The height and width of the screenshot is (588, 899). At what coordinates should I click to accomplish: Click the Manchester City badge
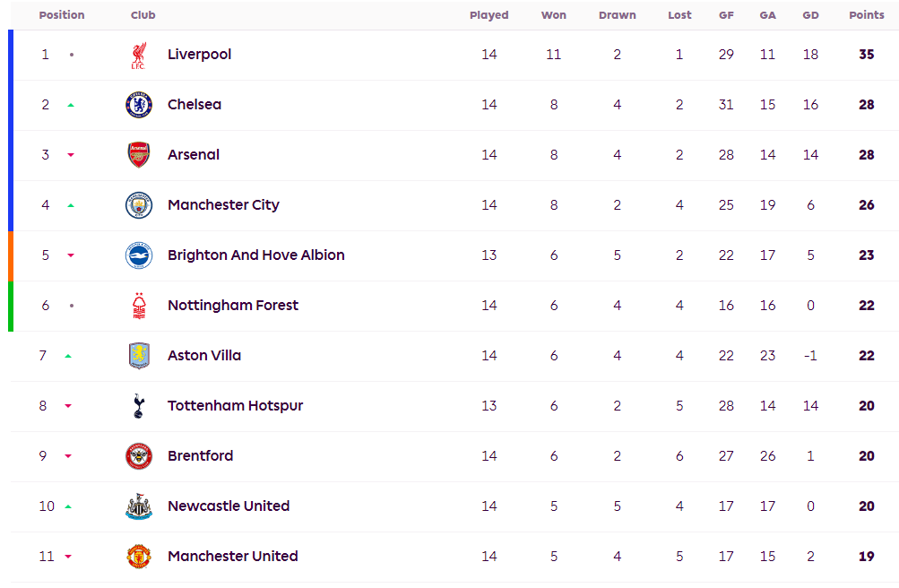(x=139, y=205)
